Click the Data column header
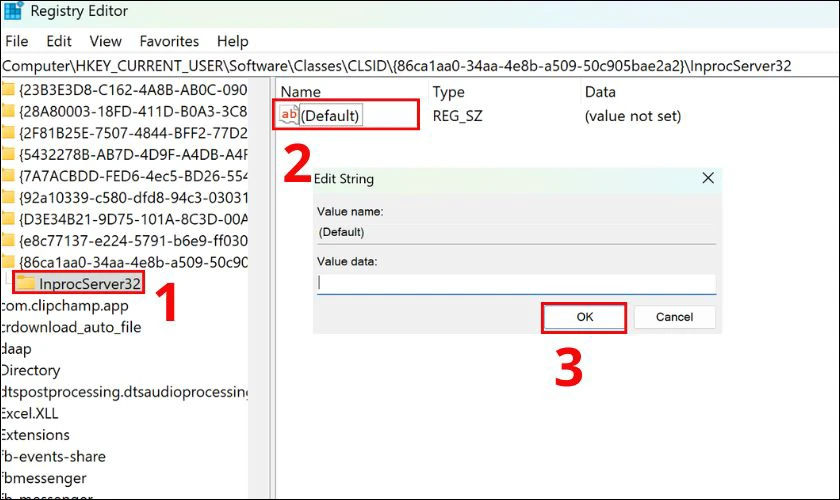 600,92
